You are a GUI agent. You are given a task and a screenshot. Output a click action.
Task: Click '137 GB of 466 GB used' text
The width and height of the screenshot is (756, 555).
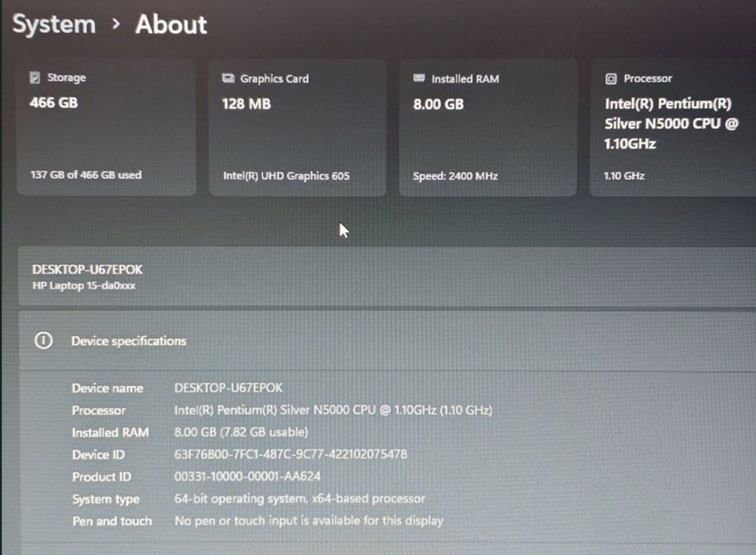click(x=86, y=174)
